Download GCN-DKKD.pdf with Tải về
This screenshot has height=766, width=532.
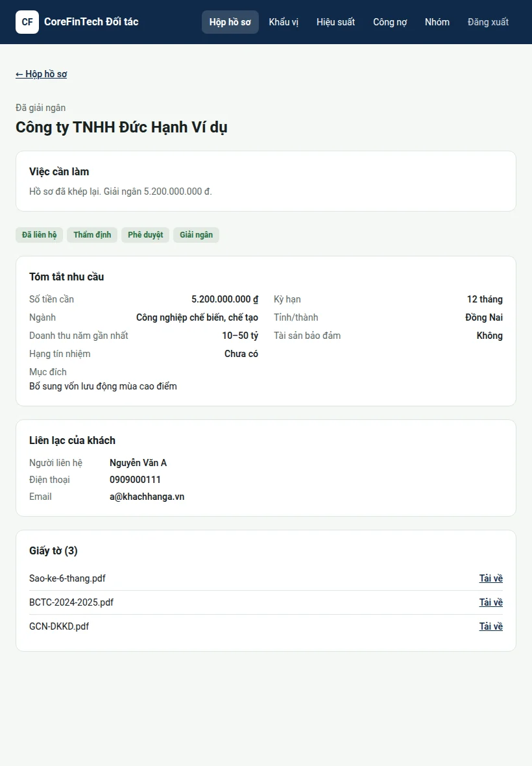tap(491, 626)
